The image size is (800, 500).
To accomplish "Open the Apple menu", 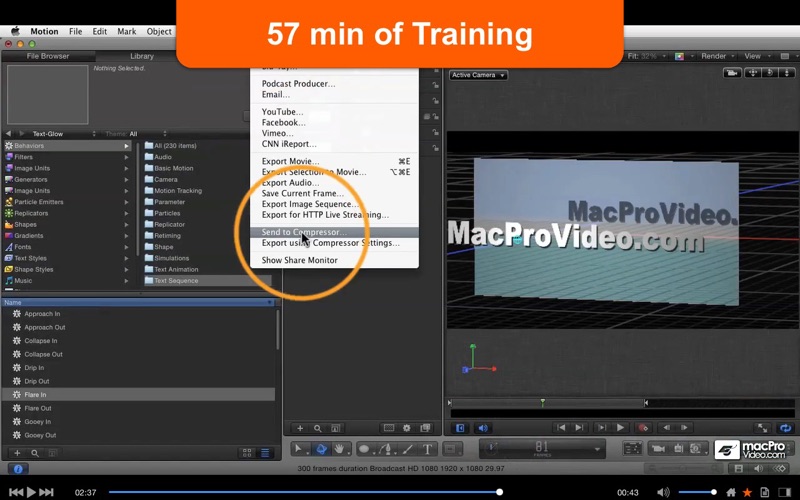I will (x=15, y=31).
